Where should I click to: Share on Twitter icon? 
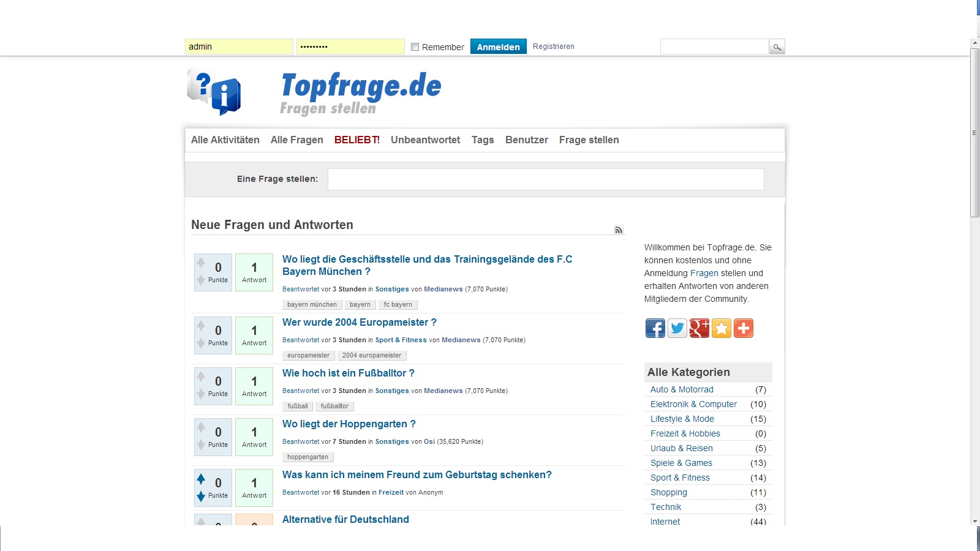[x=677, y=328]
